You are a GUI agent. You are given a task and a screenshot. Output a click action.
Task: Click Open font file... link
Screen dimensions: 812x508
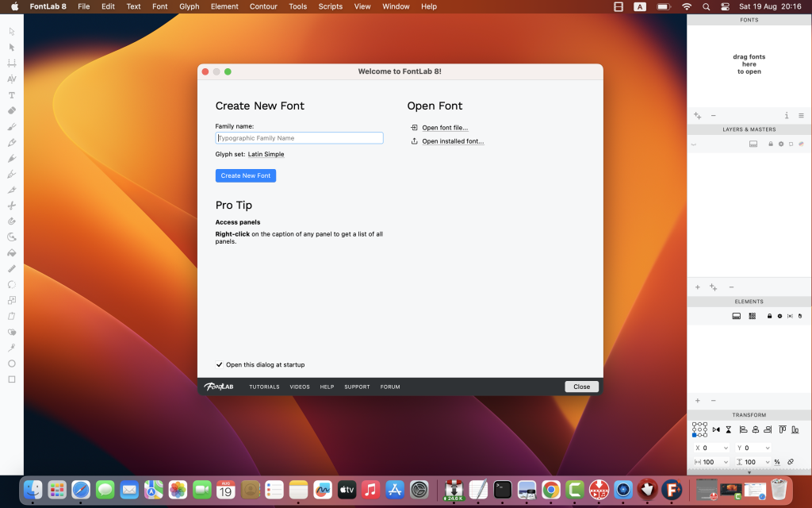445,128
